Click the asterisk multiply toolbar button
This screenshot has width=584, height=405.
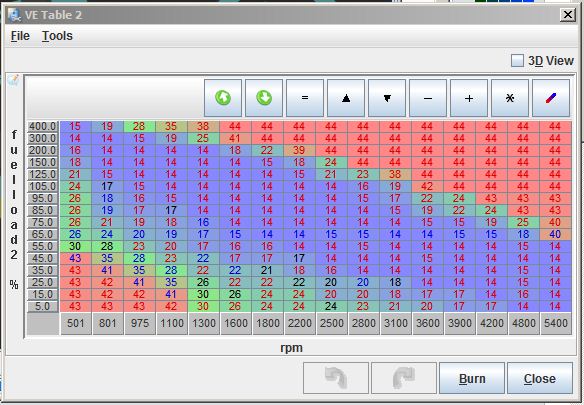click(510, 98)
